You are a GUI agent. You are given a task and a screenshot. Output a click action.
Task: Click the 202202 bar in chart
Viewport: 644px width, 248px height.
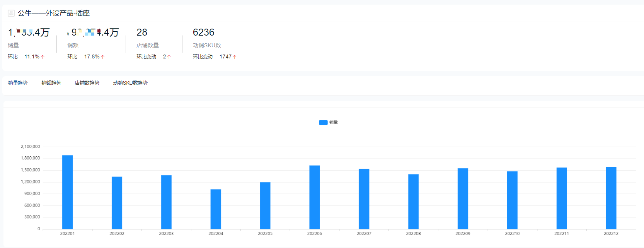[x=117, y=203]
